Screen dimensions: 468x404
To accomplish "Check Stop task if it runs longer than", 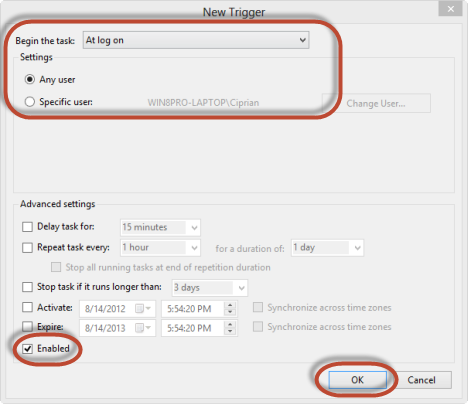I will point(27,287).
